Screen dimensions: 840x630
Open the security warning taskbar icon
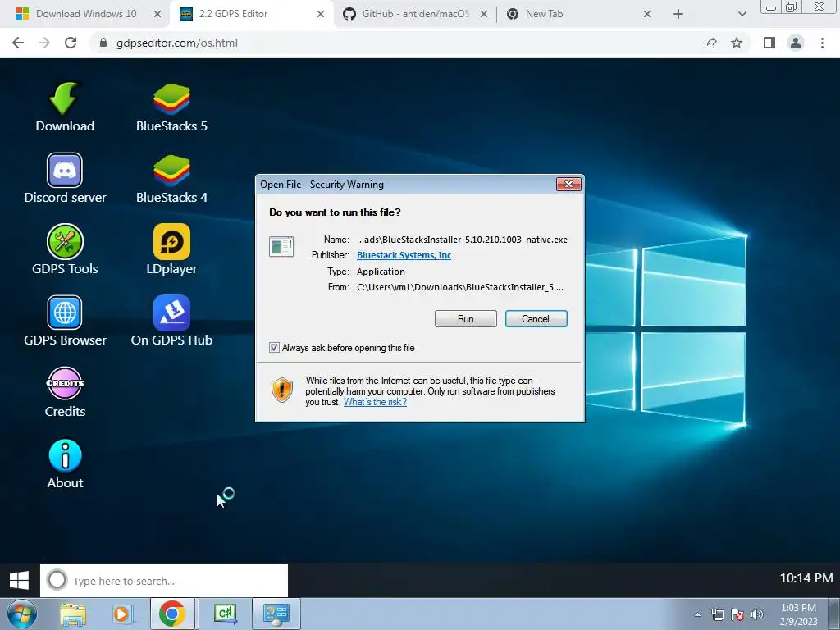pyautogui.click(x=276, y=614)
